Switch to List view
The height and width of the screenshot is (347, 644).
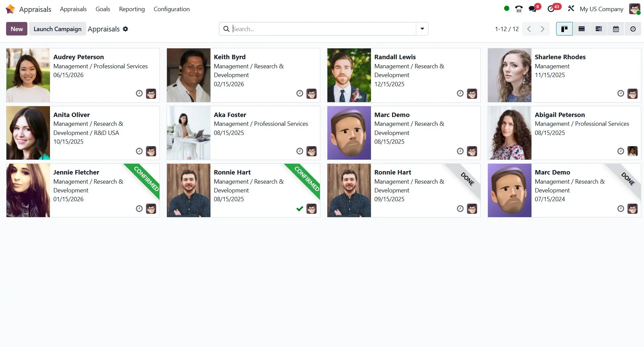point(581,29)
